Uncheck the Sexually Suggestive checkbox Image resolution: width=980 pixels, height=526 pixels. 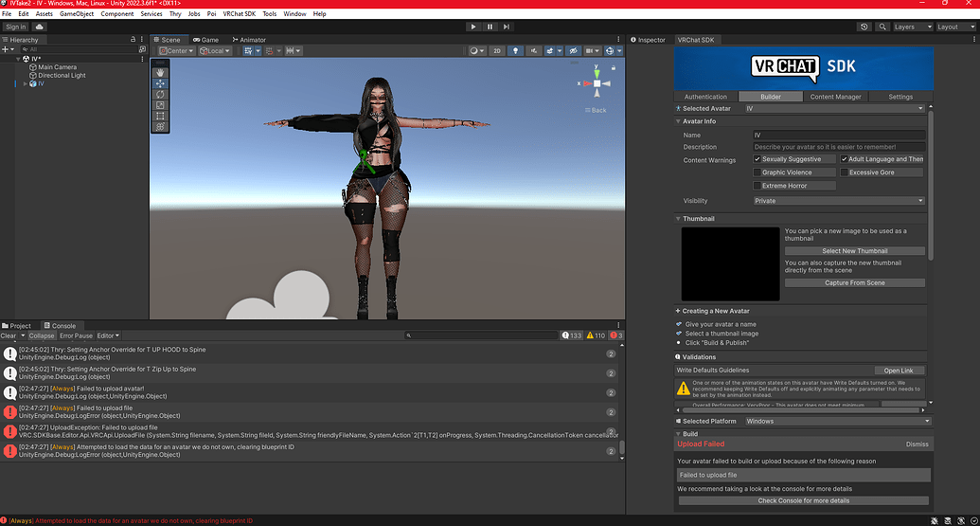[x=757, y=159]
